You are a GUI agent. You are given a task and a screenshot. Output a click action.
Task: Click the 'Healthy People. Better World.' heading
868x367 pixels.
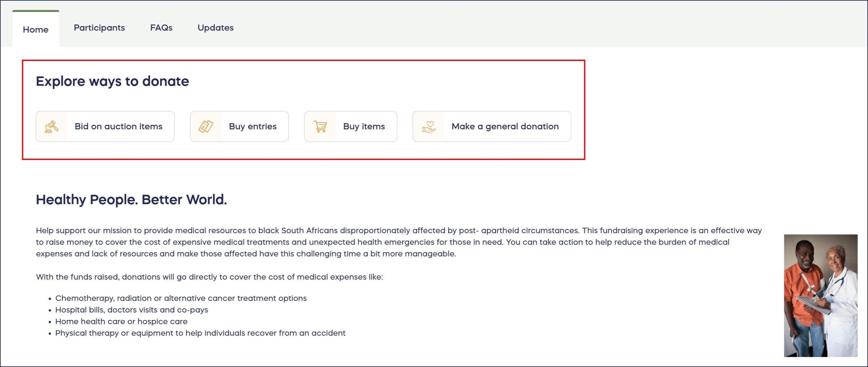coord(131,200)
